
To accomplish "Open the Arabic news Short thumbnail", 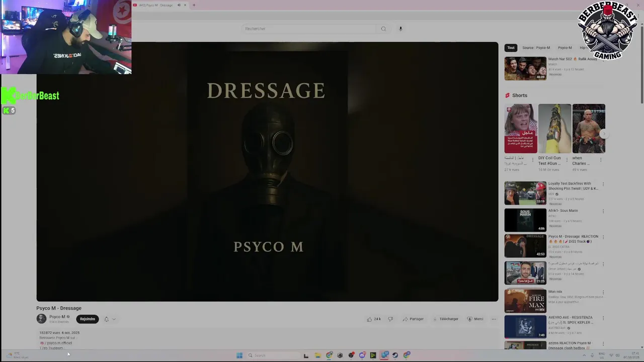I will point(521,128).
